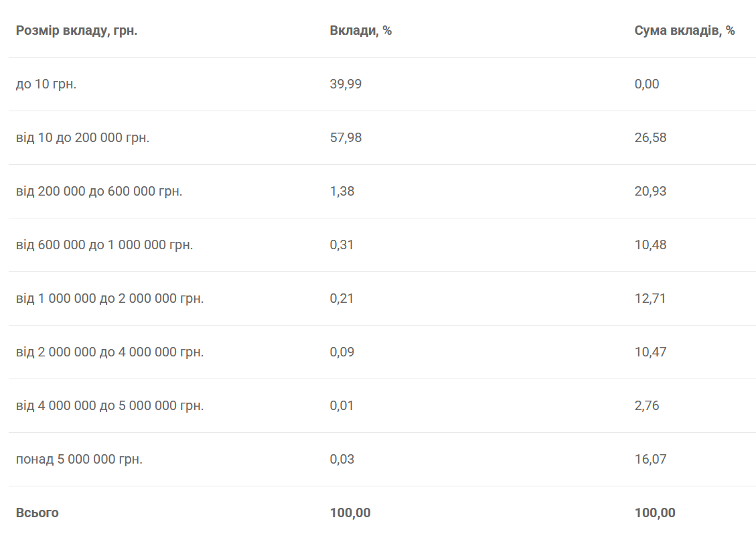Click the 39,99 deposits value
756x542 pixels.
coord(346,84)
